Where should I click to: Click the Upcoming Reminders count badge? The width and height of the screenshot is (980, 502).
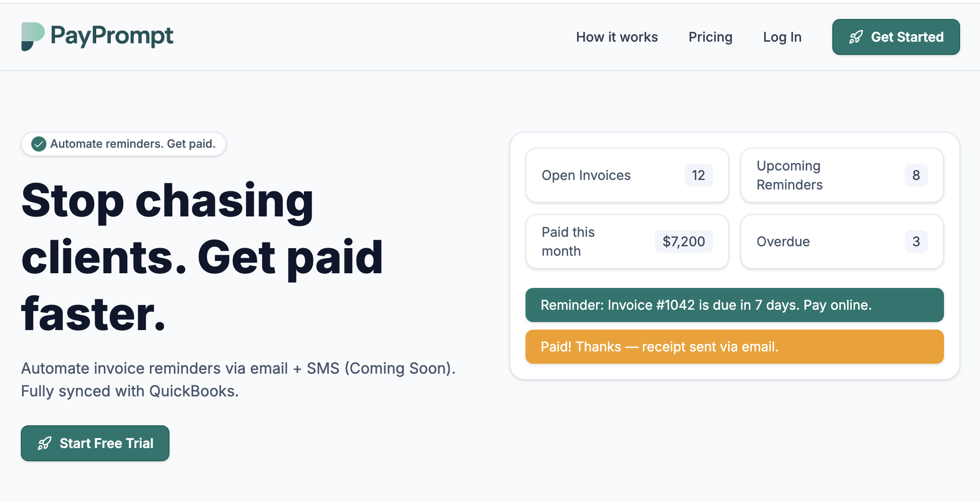[916, 175]
